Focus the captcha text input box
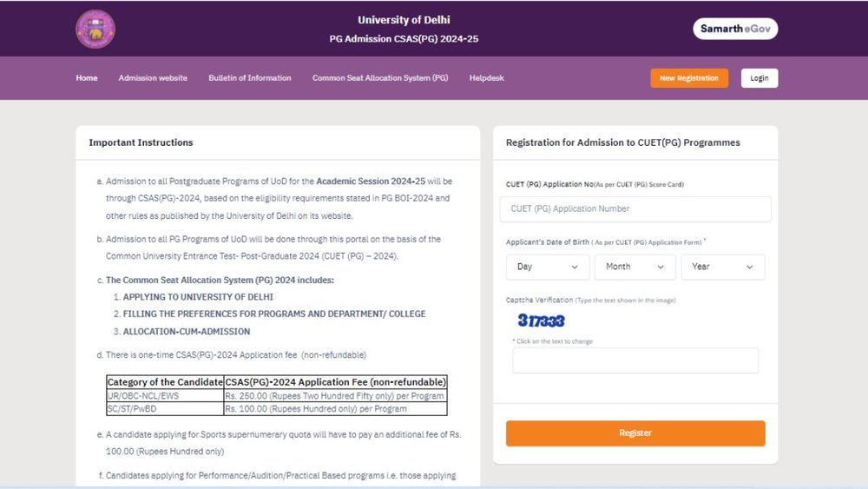868x489 pixels. point(635,360)
